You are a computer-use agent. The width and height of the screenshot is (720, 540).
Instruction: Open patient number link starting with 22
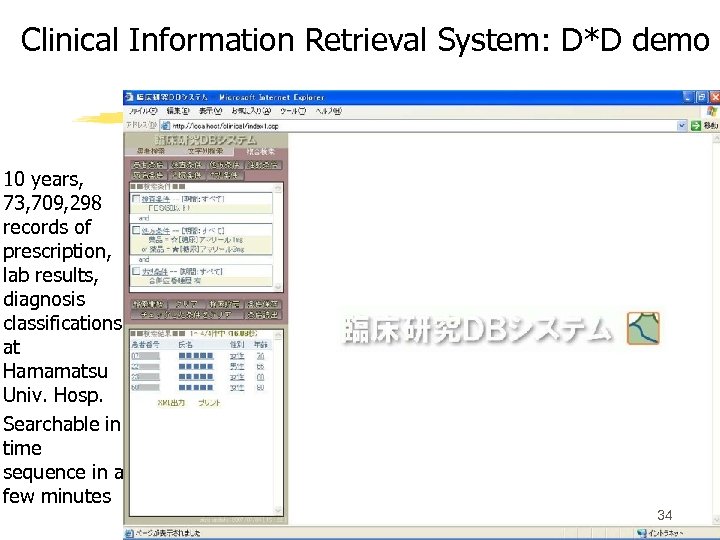point(145,366)
